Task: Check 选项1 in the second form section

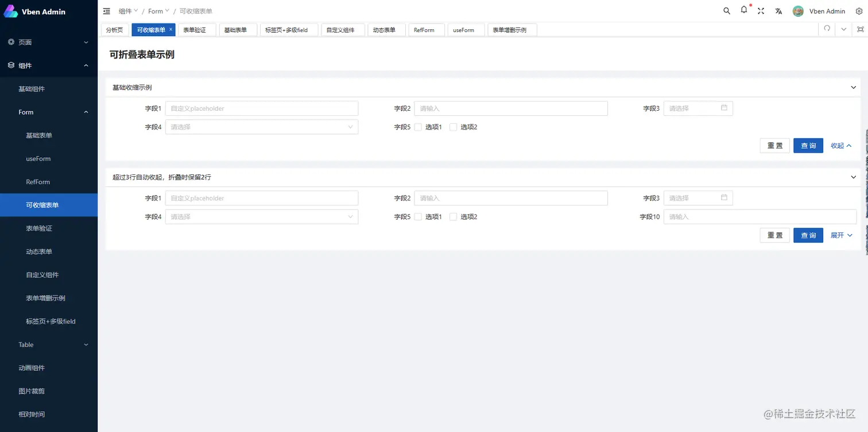Action: coord(418,216)
